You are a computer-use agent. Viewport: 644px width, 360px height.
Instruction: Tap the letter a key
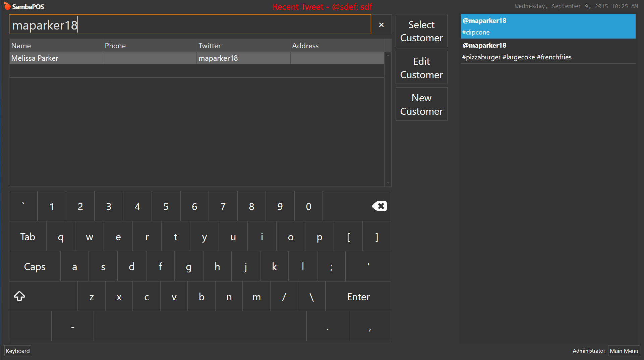pos(74,266)
